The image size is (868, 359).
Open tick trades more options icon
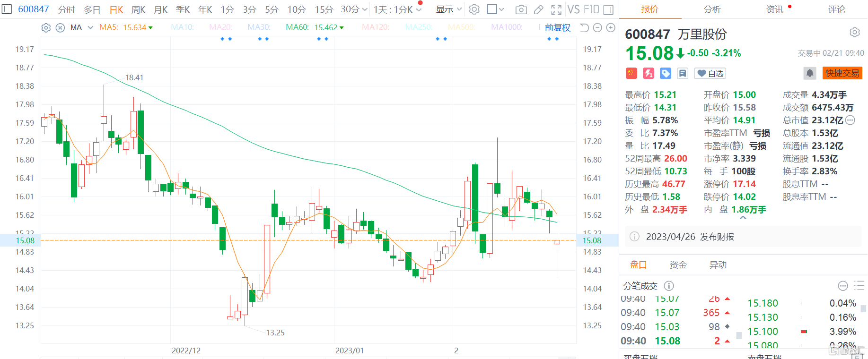click(843, 286)
